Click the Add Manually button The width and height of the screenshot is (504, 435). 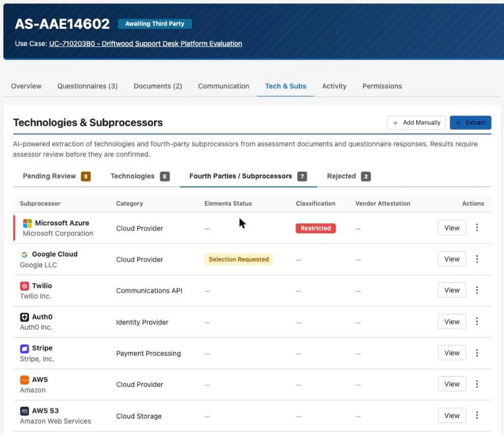point(416,122)
